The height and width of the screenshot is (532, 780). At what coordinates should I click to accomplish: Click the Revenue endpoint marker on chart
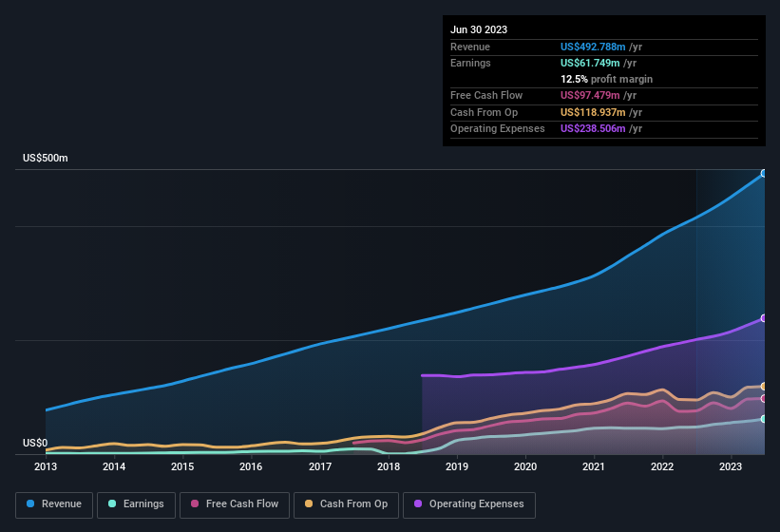point(764,174)
